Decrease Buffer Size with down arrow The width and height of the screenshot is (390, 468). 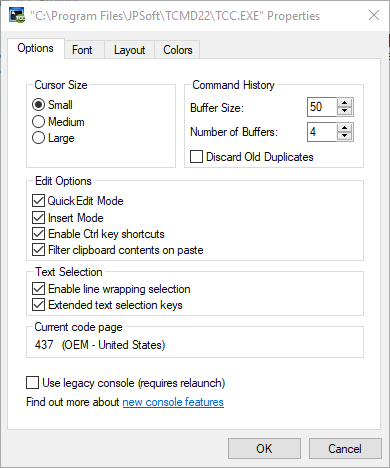pos(344,111)
